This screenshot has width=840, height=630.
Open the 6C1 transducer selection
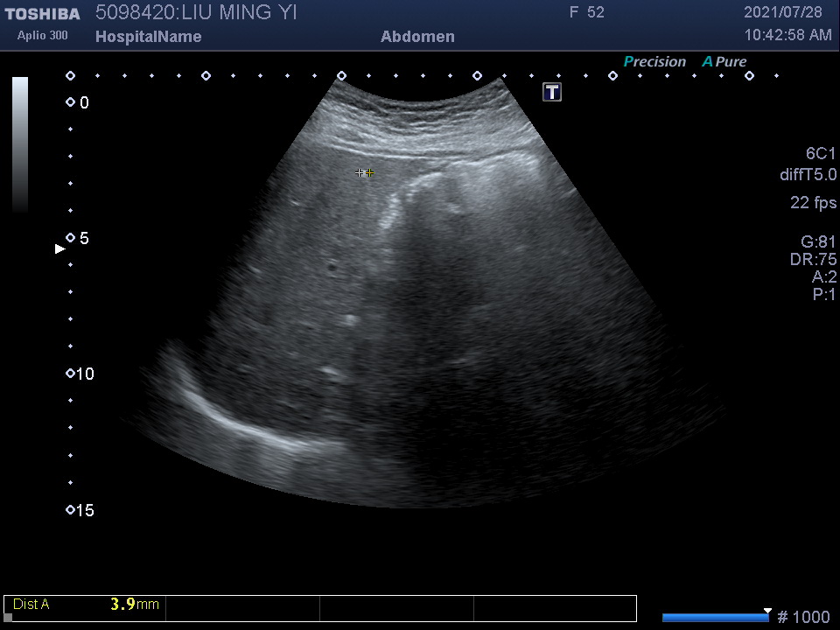820,154
